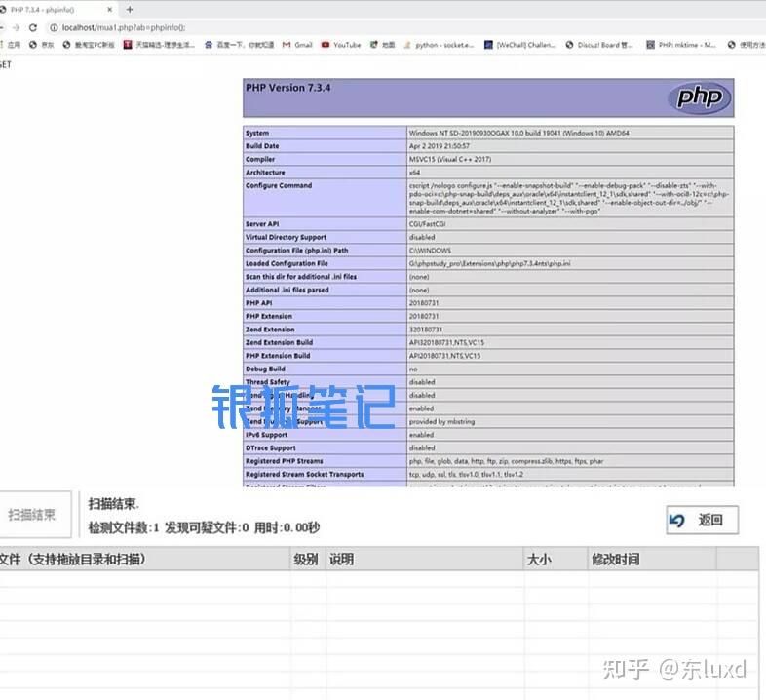Click the DTrace Support row label

[x=271, y=448]
